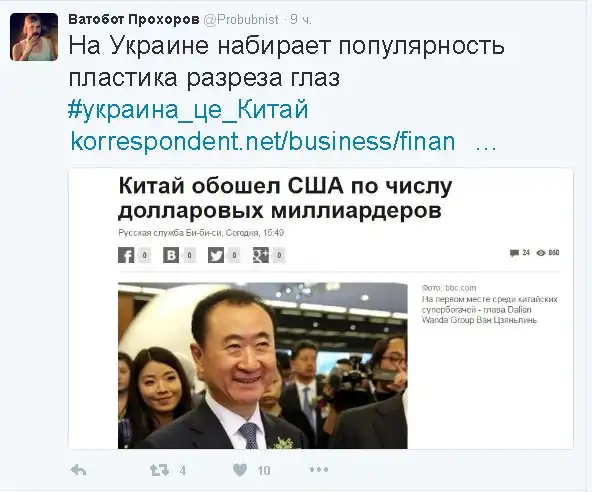Open the @Probubnist user handle
592x492 pixels.
[240, 20]
